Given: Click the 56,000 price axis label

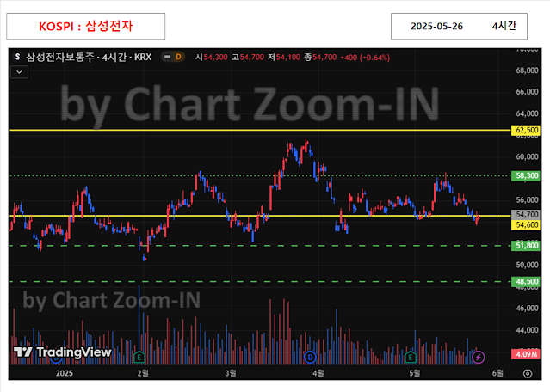Looking at the screenshot, I should pyautogui.click(x=527, y=199).
